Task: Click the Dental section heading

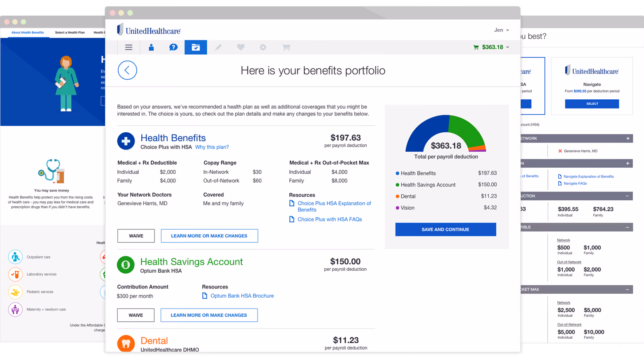Action: [x=154, y=341]
